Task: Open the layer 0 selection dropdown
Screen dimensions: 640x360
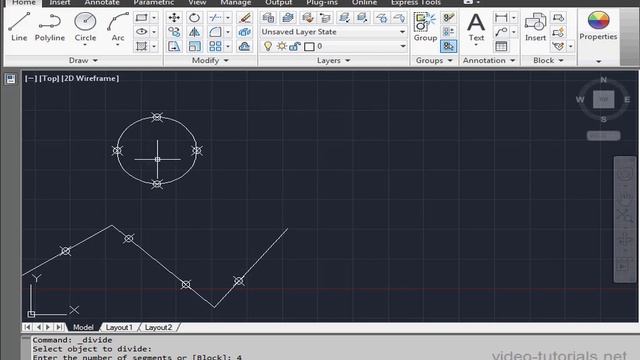Action: point(402,46)
